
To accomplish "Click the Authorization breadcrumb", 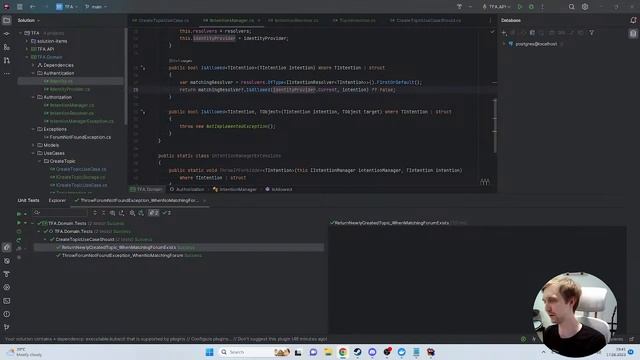I will 187,189.
